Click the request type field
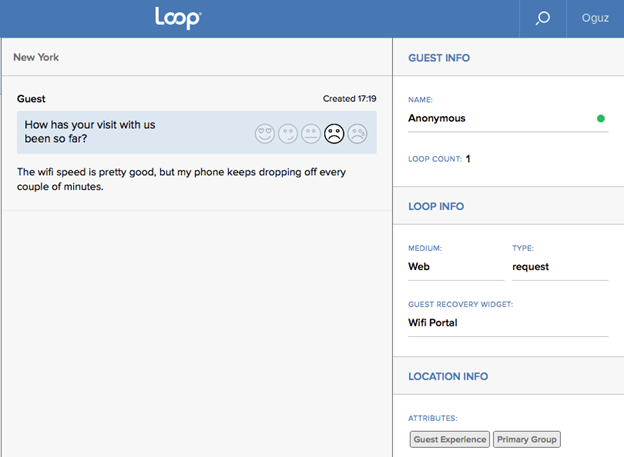 click(x=560, y=266)
